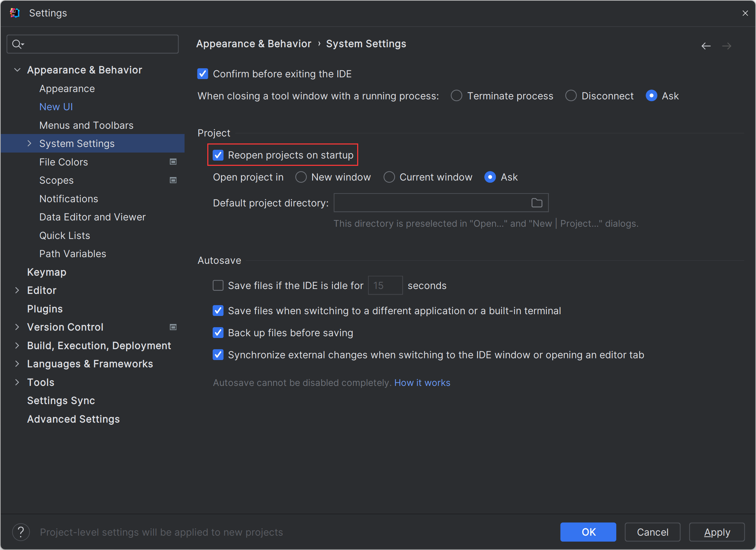Focus the settings search field

92,44
